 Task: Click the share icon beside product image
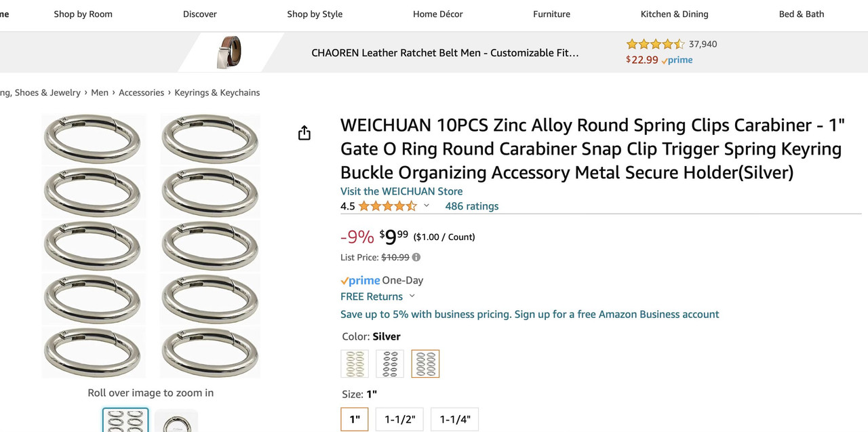[304, 133]
